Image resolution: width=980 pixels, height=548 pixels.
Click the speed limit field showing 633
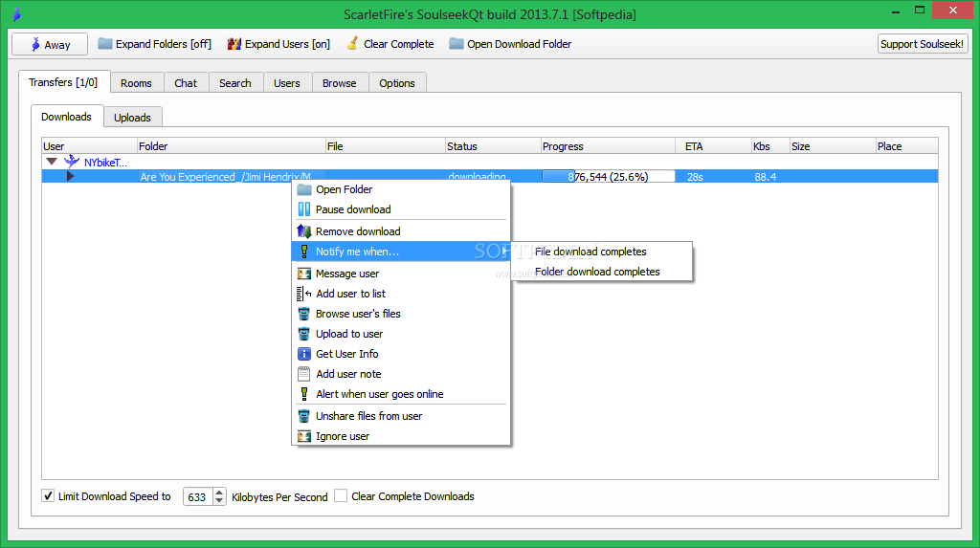pyautogui.click(x=197, y=496)
